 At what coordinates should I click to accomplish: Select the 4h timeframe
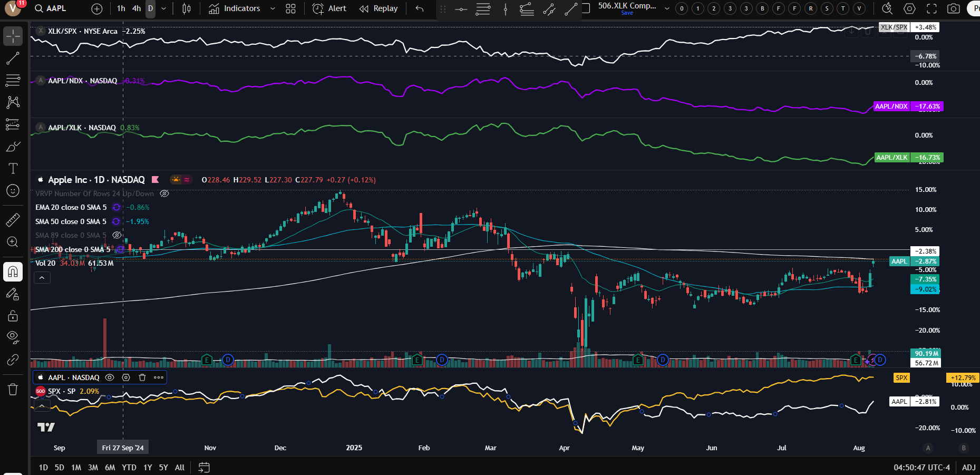(x=137, y=8)
